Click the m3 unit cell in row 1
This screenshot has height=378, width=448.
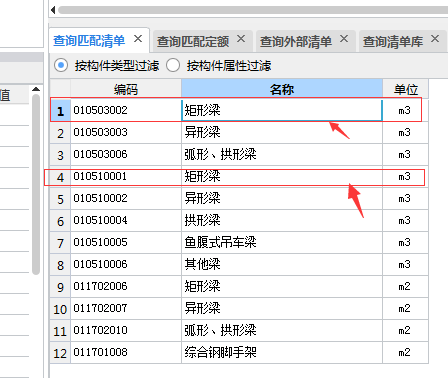[x=405, y=110]
